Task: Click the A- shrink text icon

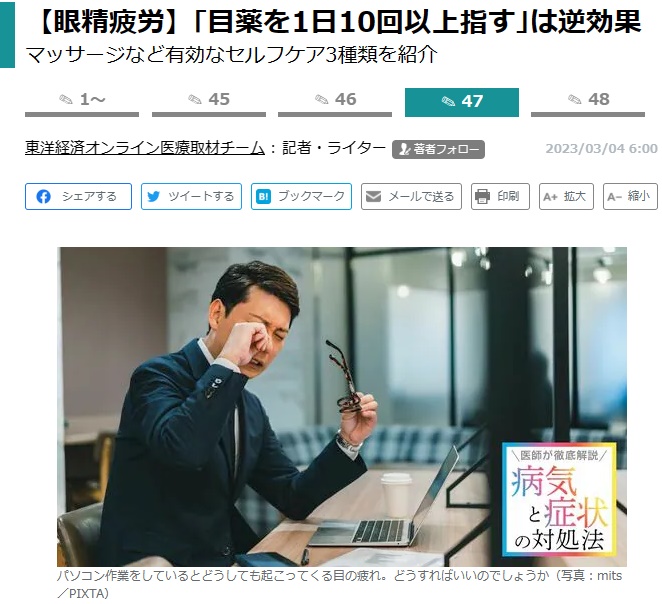Action: 614,197
